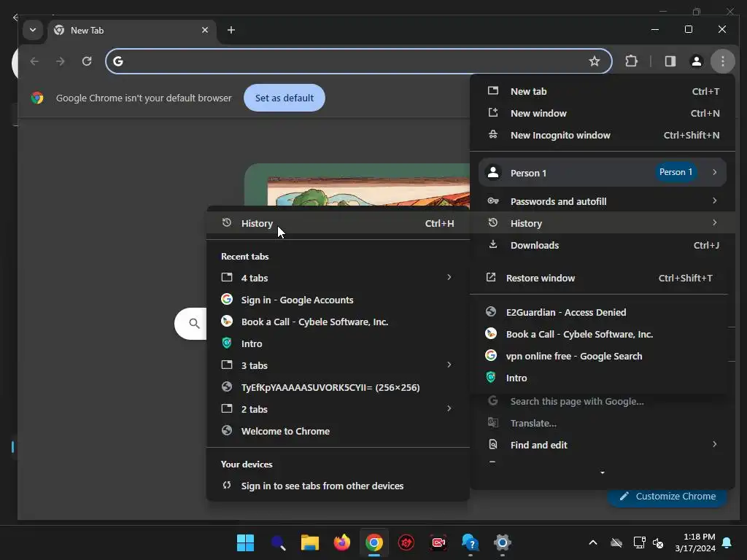Expand the History entry in main menu
This screenshot has width=747, height=560.
603,223
